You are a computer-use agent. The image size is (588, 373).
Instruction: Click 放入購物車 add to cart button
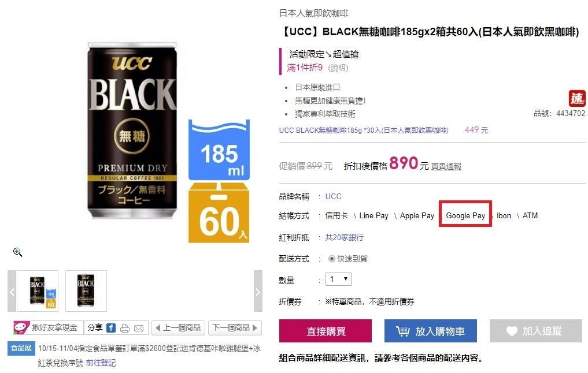coord(431,331)
